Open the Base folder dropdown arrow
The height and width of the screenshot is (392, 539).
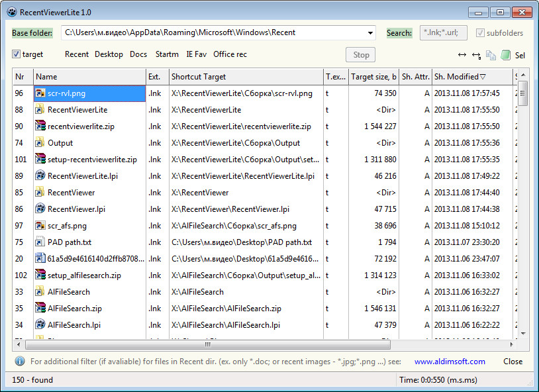[370, 33]
